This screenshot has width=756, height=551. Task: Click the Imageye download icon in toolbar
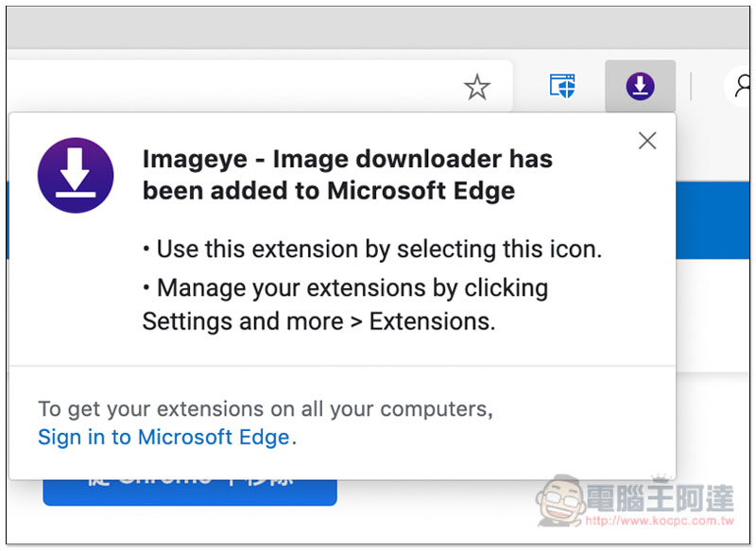(x=640, y=86)
